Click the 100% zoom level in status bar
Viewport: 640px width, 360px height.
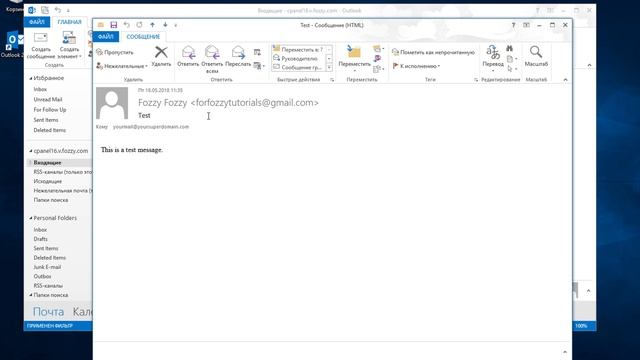[x=581, y=326]
